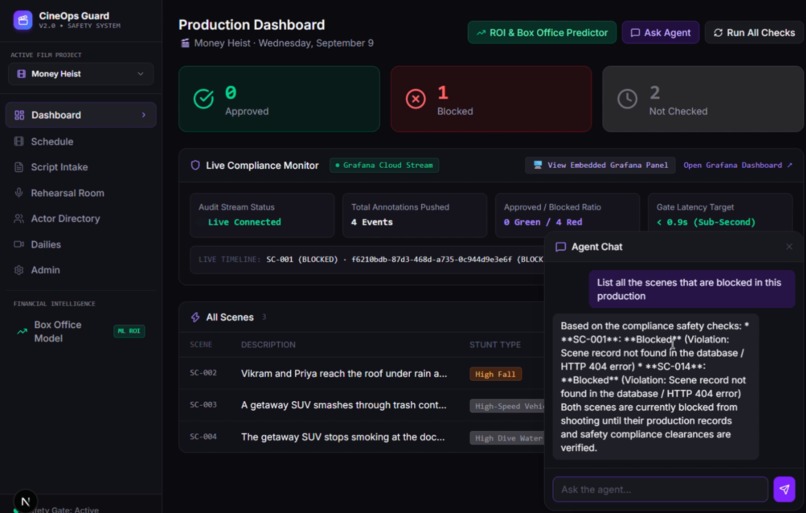Click the film icon beside Money Heist date
806x513 pixels.
[185, 43]
